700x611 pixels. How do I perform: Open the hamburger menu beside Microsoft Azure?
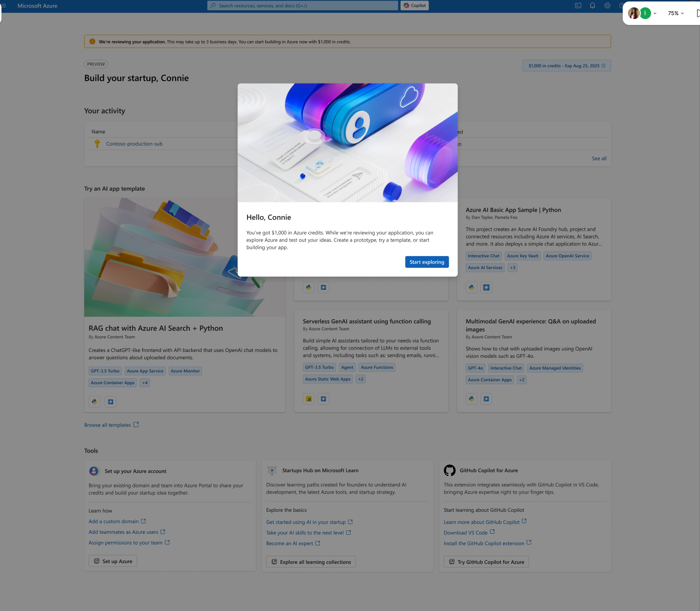point(3,6)
